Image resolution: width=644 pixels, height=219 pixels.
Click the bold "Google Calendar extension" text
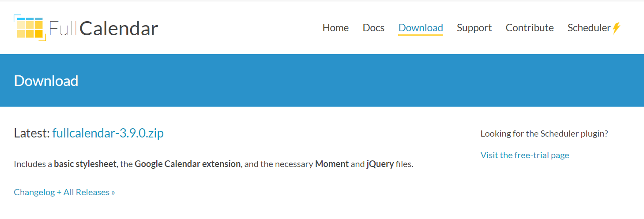point(188,164)
